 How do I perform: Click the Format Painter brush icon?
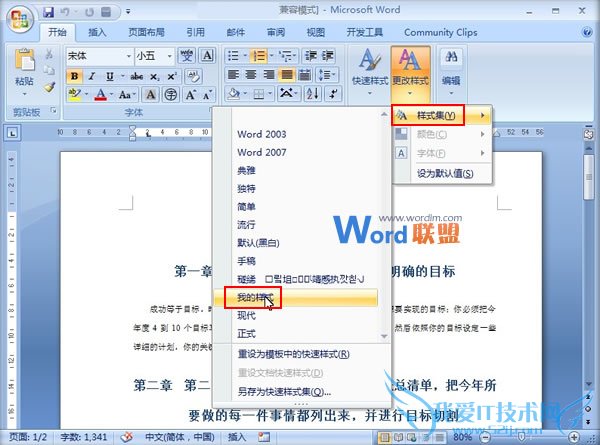[x=49, y=88]
